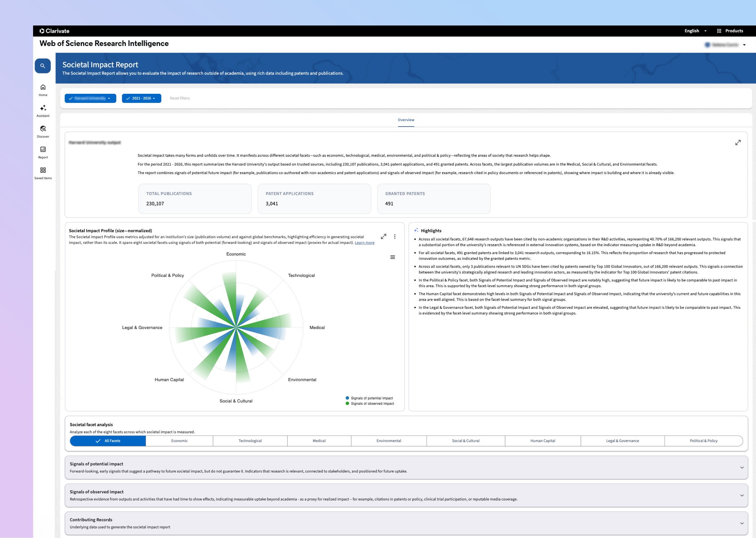Follow the Learn more link
This screenshot has height=538, width=756.
coord(364,243)
